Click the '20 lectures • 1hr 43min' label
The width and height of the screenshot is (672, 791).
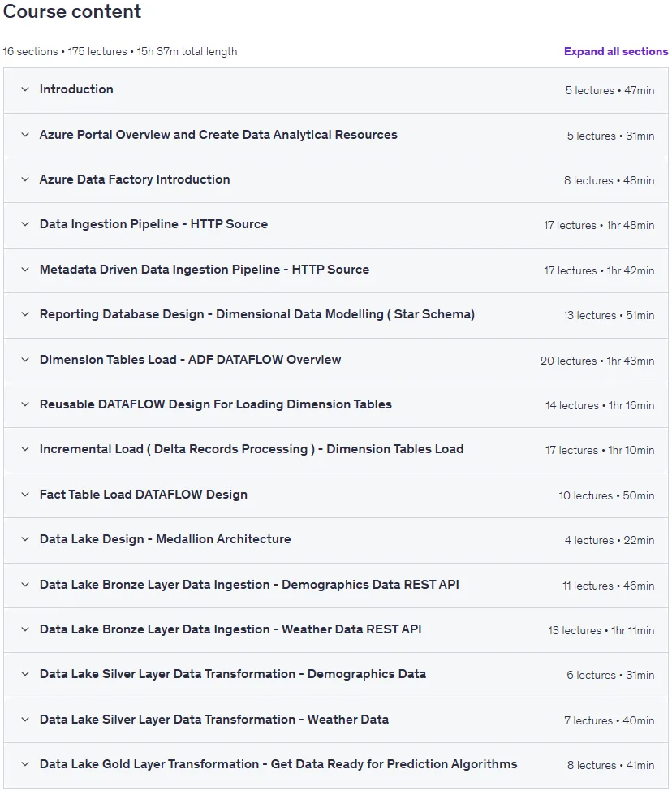click(597, 361)
